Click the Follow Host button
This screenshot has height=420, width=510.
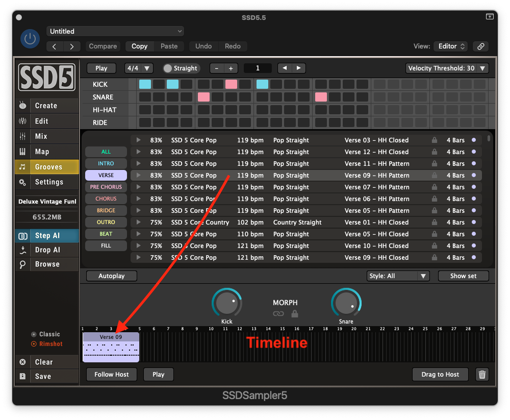112,375
